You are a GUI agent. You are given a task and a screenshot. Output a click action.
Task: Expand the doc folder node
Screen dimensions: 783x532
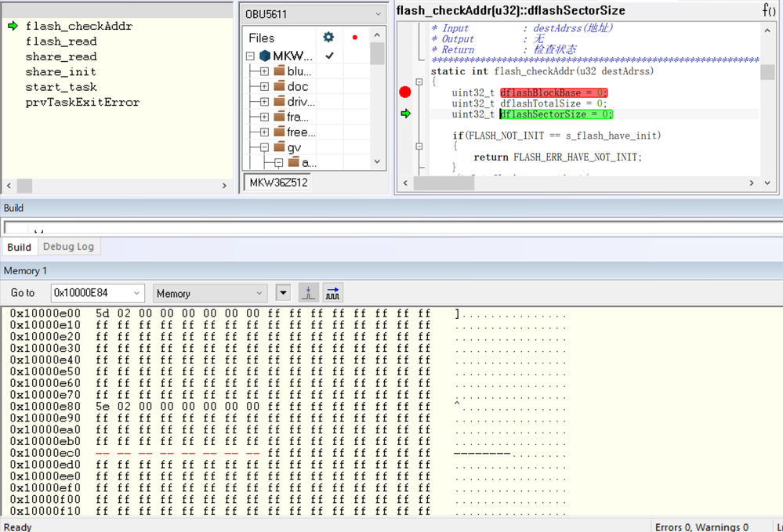(x=265, y=86)
